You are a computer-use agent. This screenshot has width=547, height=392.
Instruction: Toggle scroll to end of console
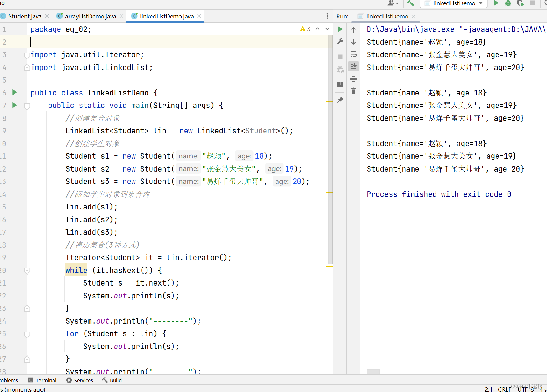click(x=353, y=66)
